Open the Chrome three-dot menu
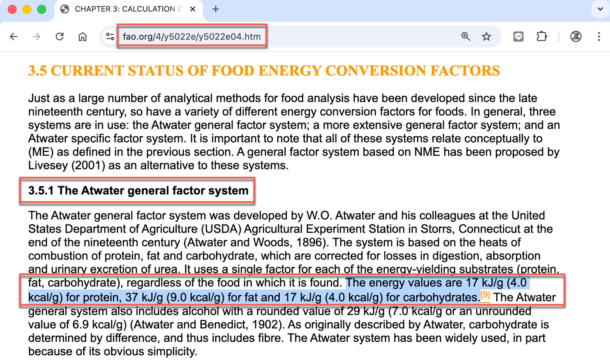 [x=599, y=37]
